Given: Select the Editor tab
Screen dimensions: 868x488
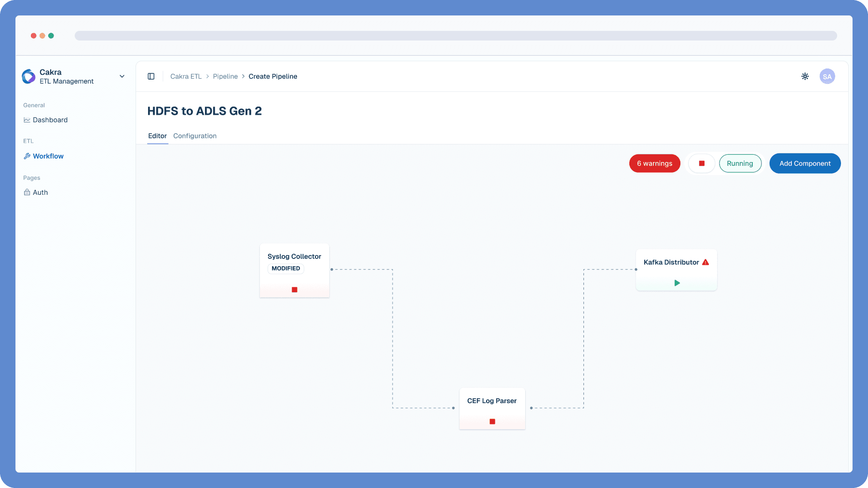Looking at the screenshot, I should 157,136.
